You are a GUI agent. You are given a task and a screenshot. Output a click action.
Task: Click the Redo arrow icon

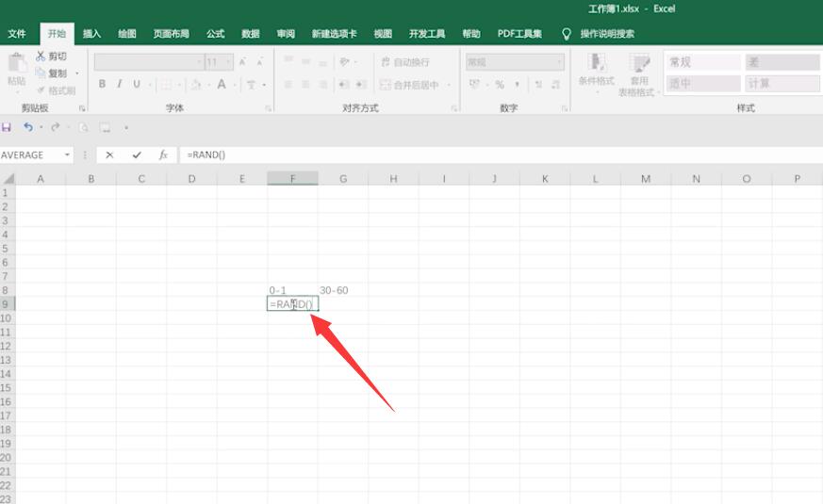click(55, 127)
